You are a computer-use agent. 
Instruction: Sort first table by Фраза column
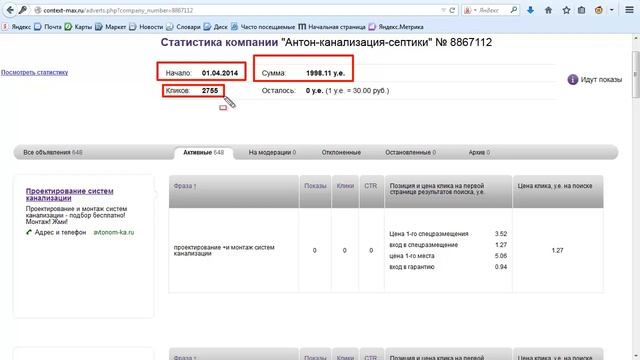184,186
